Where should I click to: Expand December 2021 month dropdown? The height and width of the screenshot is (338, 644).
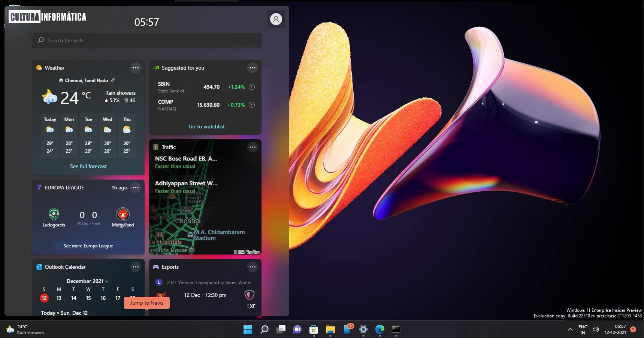[x=88, y=281]
